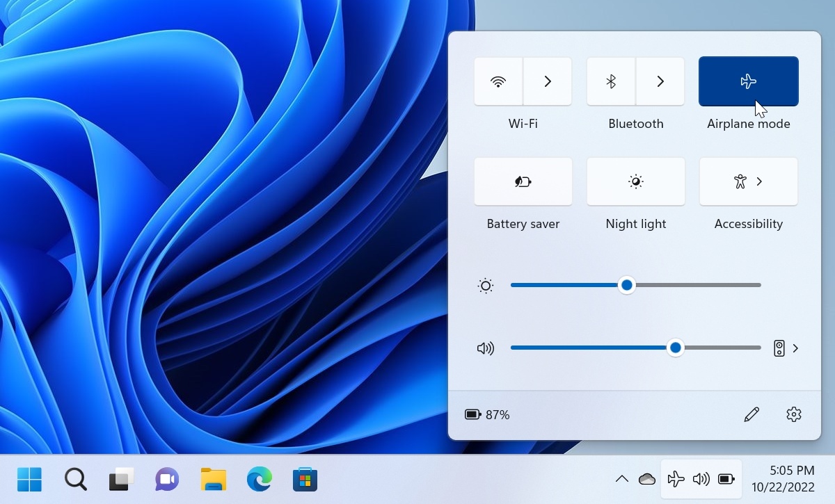
Task: Launch File Explorer from taskbar
Action: tap(213, 479)
